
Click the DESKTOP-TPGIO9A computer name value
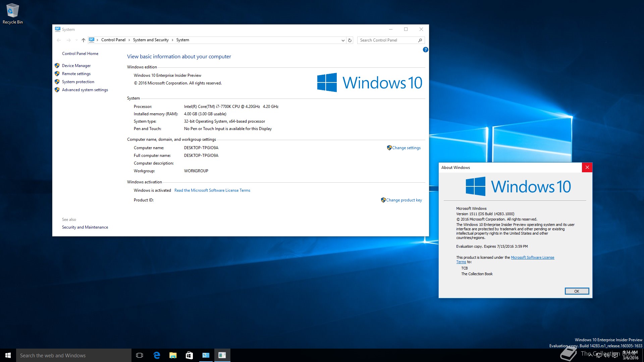(201, 148)
